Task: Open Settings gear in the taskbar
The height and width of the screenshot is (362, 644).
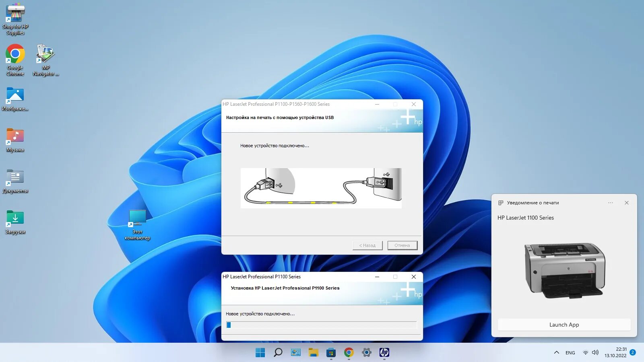Action: pyautogui.click(x=367, y=353)
